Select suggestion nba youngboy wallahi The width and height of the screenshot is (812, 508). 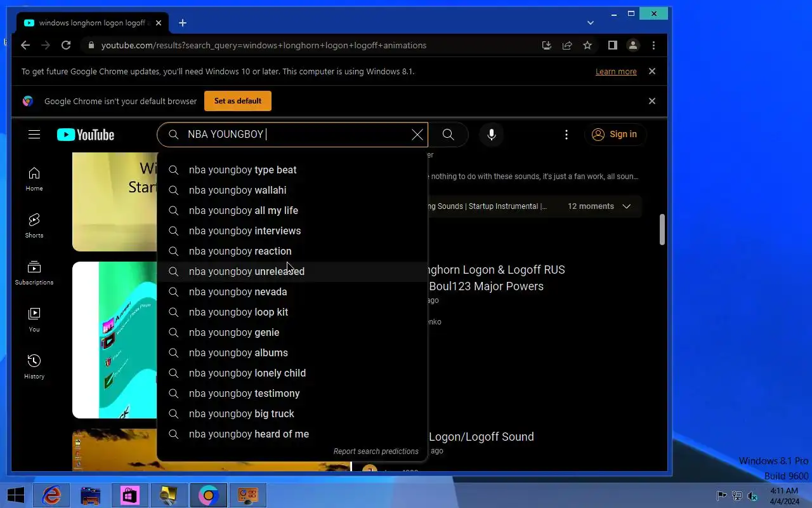pyautogui.click(x=292, y=190)
